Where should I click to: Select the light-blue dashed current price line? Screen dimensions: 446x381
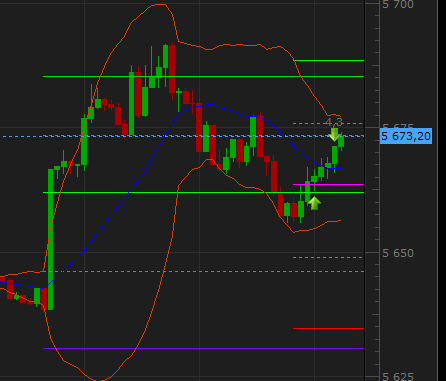pos(183,136)
